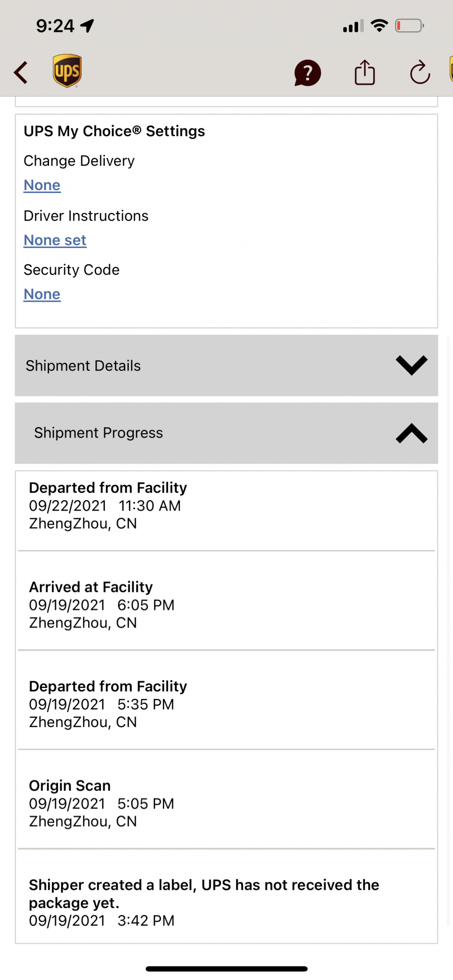Tap the Wi-Fi status icon
This screenshot has width=453, height=980.
[x=379, y=25]
